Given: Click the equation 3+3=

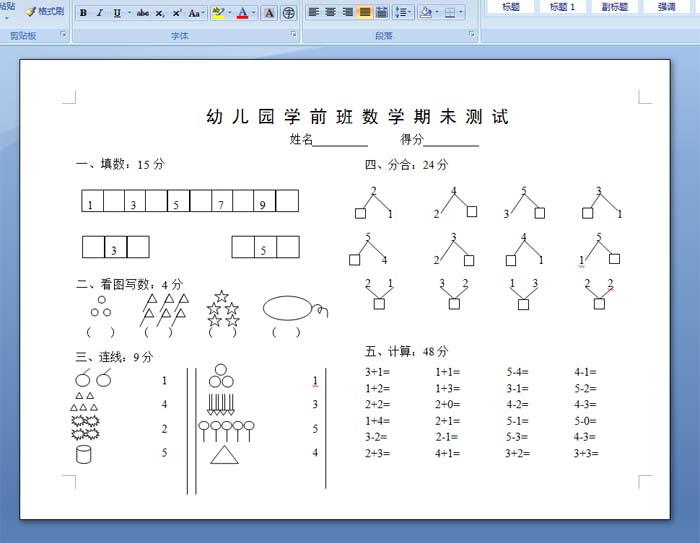Looking at the screenshot, I should pos(586,453).
